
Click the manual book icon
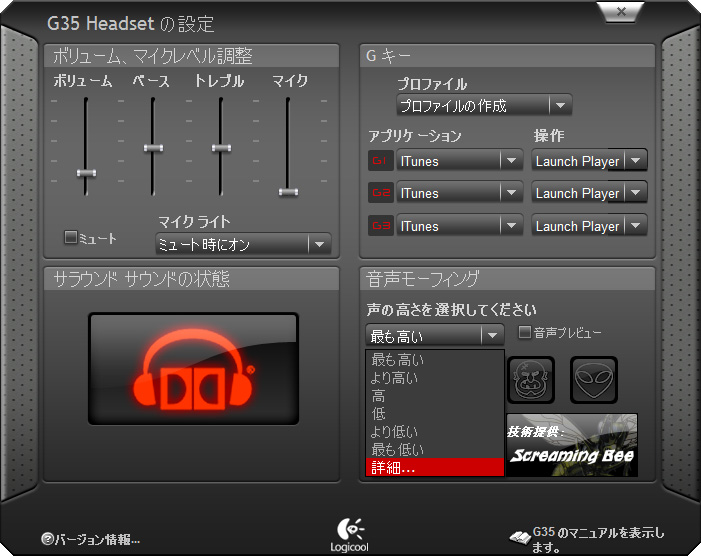click(520, 537)
